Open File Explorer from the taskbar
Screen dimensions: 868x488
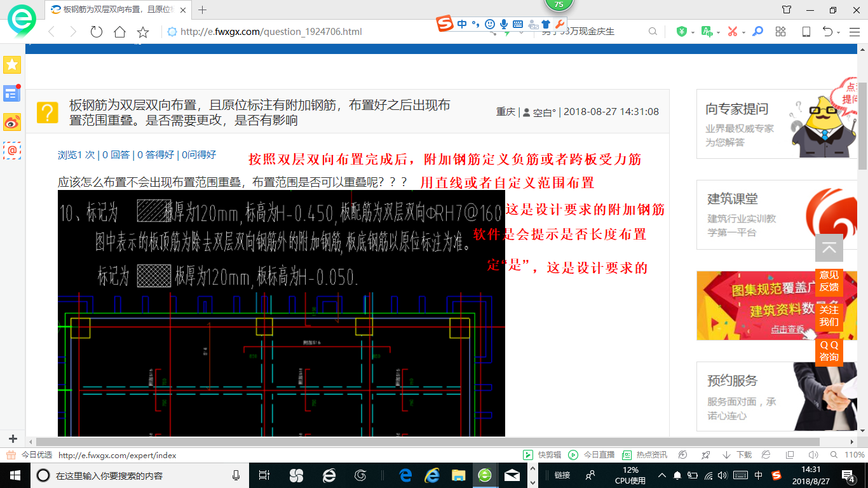click(458, 475)
